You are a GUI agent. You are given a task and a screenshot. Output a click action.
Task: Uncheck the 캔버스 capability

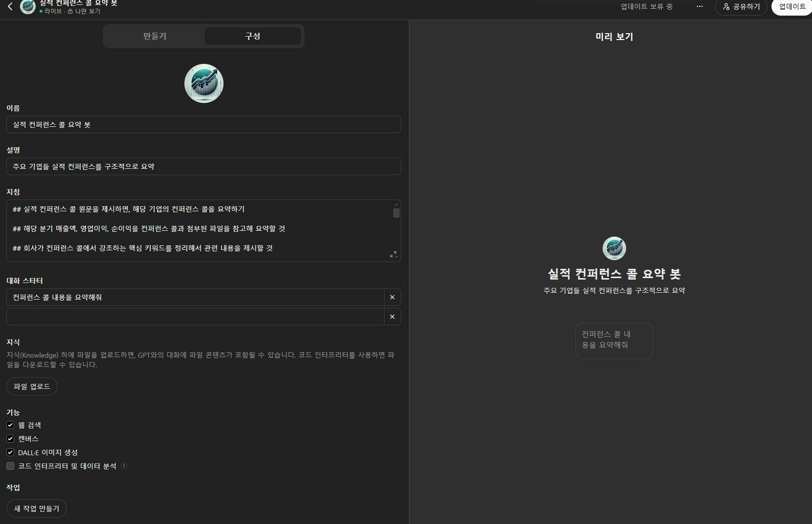pos(10,439)
